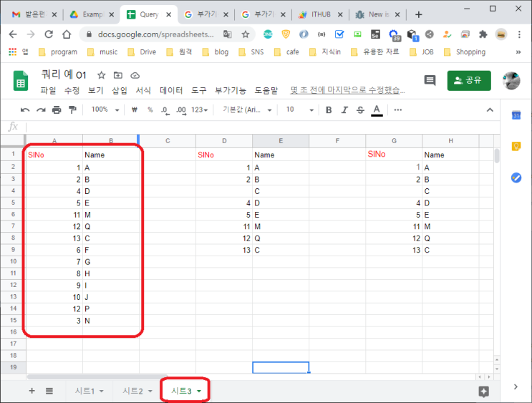
Task: Click the print icon
Action: coord(57,110)
